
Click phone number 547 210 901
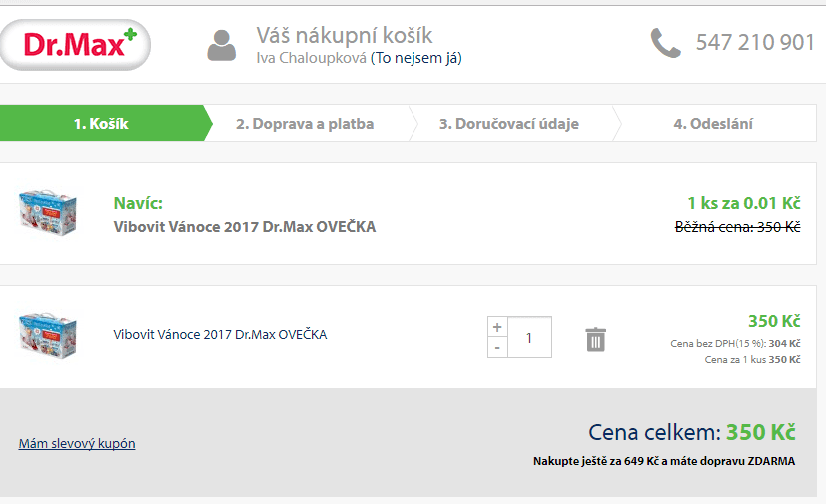pyautogui.click(x=755, y=42)
